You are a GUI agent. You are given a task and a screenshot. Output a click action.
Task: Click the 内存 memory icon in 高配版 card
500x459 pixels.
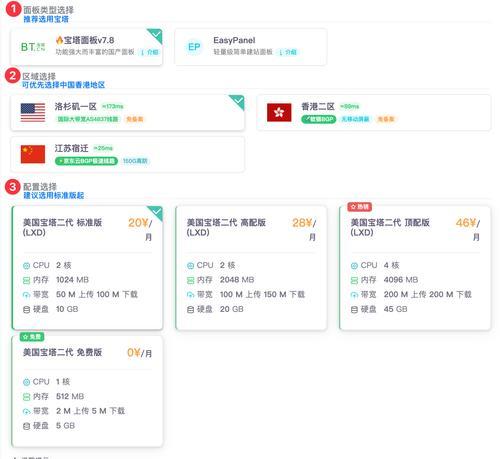[x=190, y=280]
